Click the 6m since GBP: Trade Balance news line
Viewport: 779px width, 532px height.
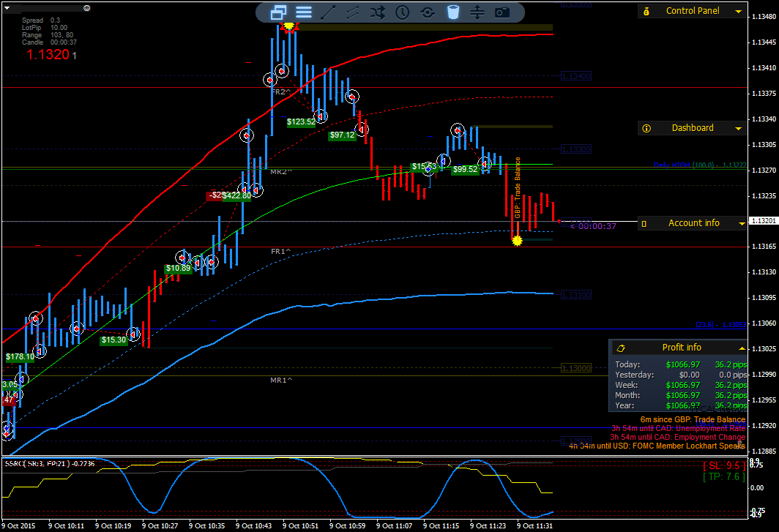pyautogui.click(x=693, y=420)
